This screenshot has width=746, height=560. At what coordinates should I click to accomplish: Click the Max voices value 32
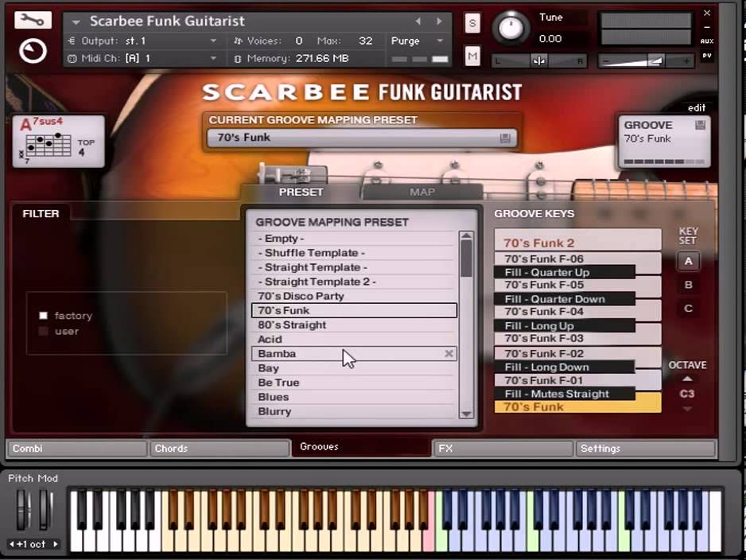[x=365, y=41]
